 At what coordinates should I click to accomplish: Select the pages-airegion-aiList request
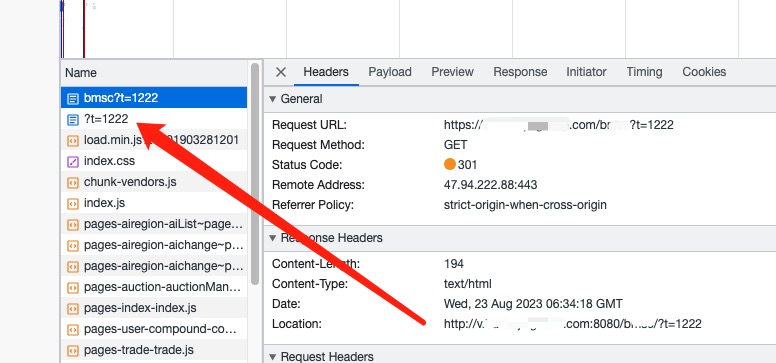pyautogui.click(x=154, y=224)
